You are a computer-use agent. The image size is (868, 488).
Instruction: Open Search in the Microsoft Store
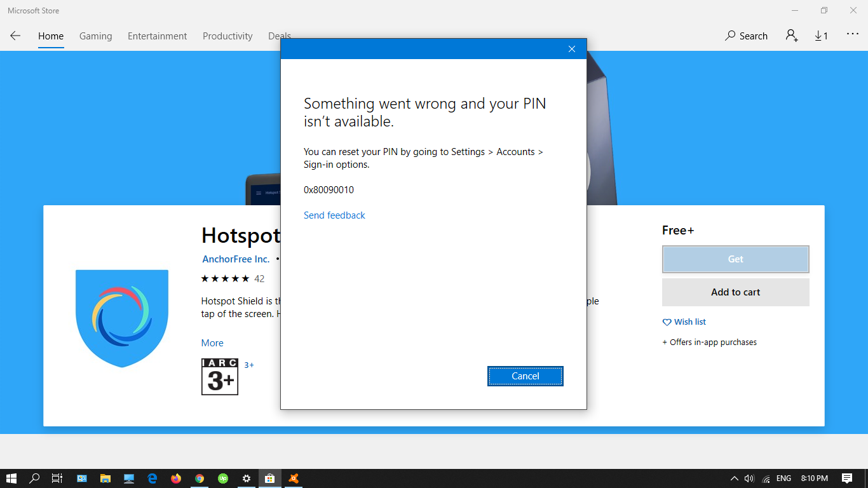746,36
